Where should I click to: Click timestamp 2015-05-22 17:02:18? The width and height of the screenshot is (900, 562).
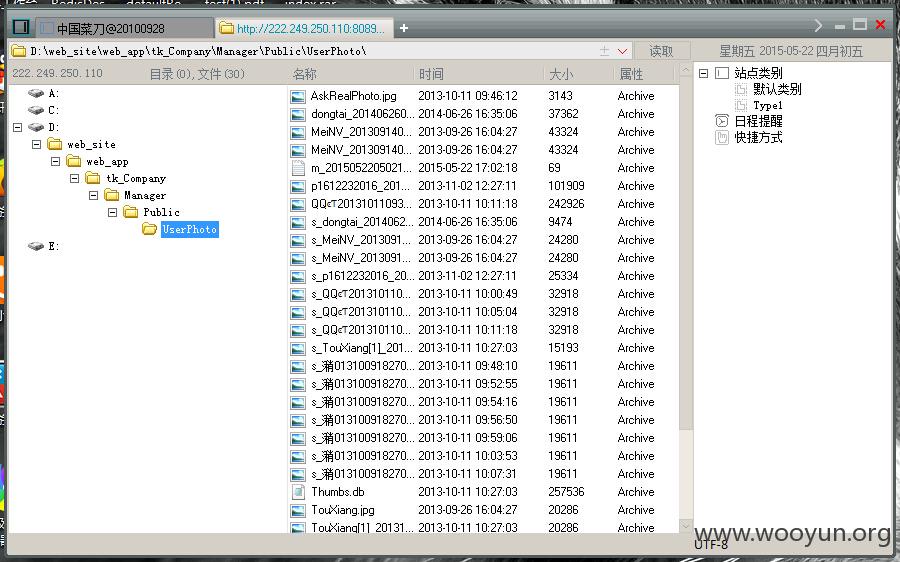pos(468,168)
